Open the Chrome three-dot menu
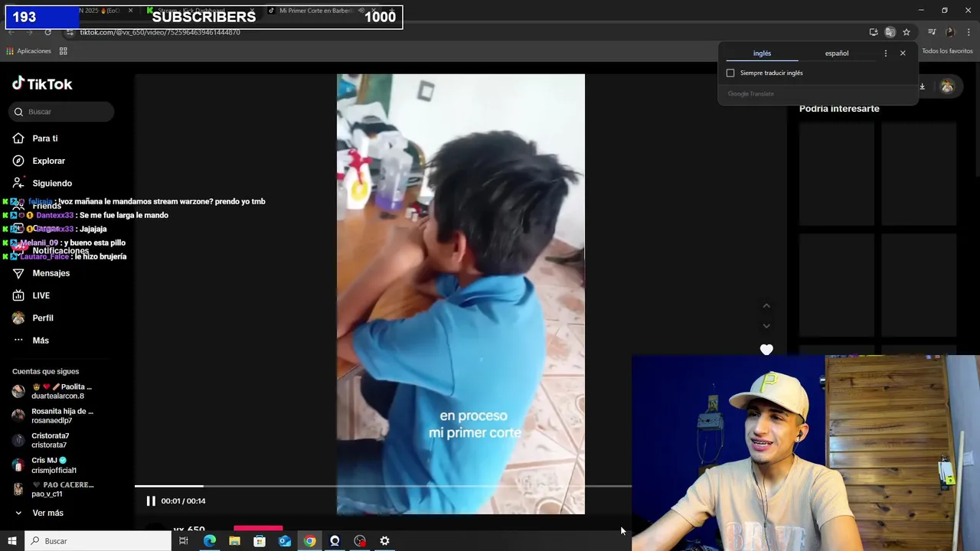This screenshot has height=551, width=980. point(969,32)
